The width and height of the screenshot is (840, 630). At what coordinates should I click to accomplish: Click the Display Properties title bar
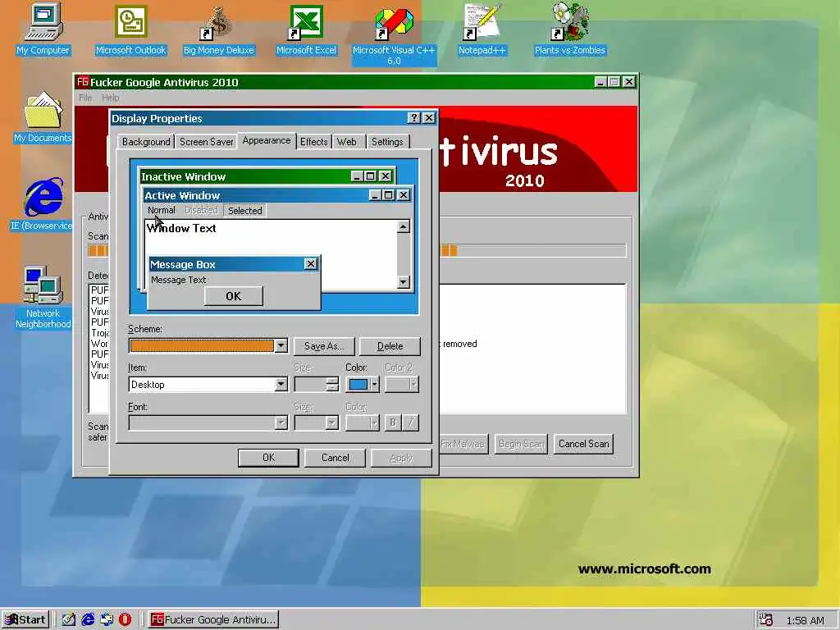click(x=274, y=118)
